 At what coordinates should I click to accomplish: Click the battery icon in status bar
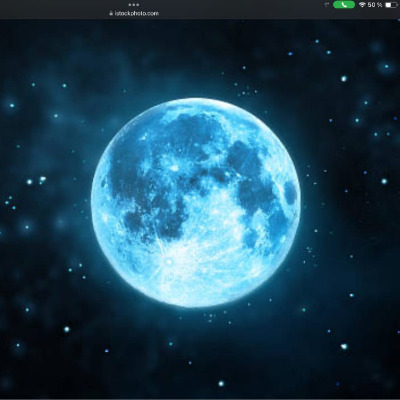pyautogui.click(x=392, y=5)
